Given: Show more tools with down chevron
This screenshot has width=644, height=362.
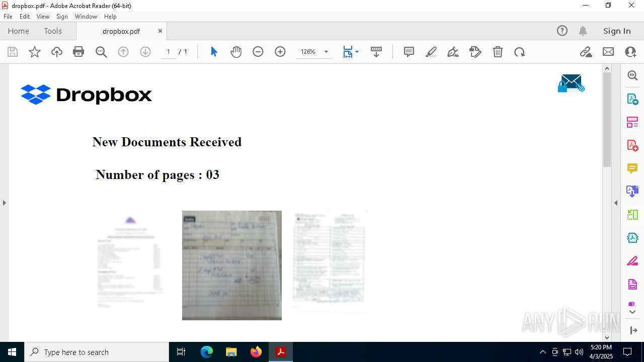Looking at the screenshot, I should [x=632, y=312].
